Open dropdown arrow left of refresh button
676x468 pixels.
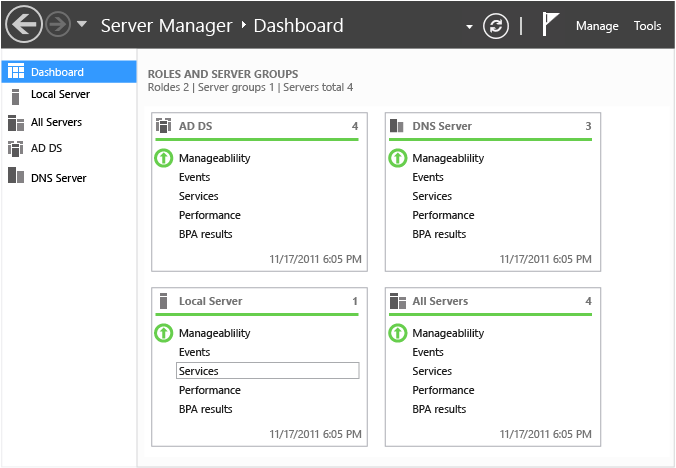469,27
